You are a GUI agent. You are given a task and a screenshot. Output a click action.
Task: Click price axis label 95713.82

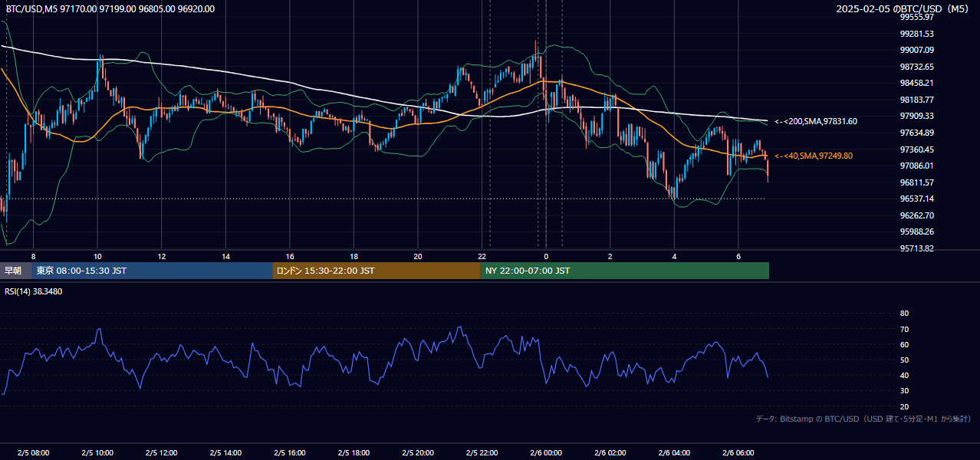pyautogui.click(x=917, y=248)
